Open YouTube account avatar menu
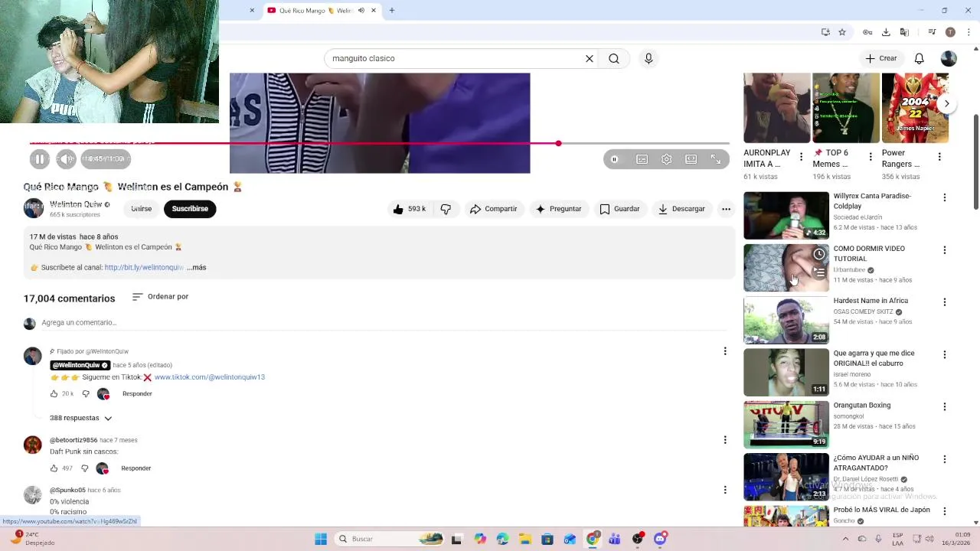 (949, 58)
